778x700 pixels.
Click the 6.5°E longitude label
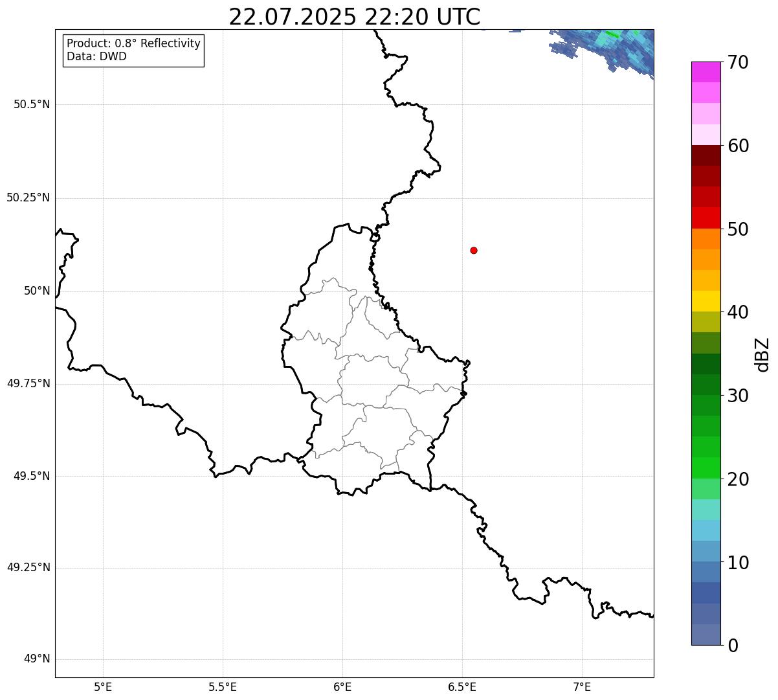tap(462, 687)
